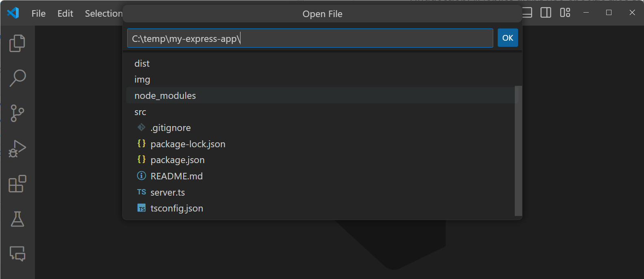Choose the .gitignore file
The width and height of the screenshot is (644, 279).
click(320, 128)
